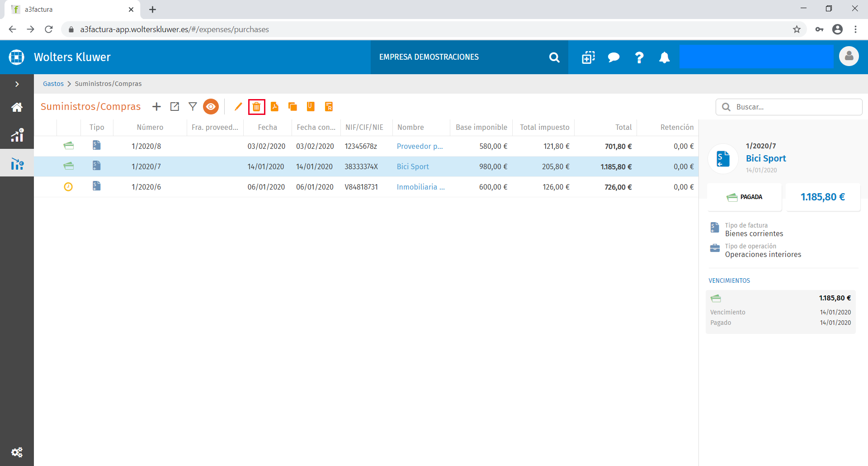This screenshot has height=466, width=868.
Task: Open the statistics chart icon in the sidebar
Action: (17, 135)
